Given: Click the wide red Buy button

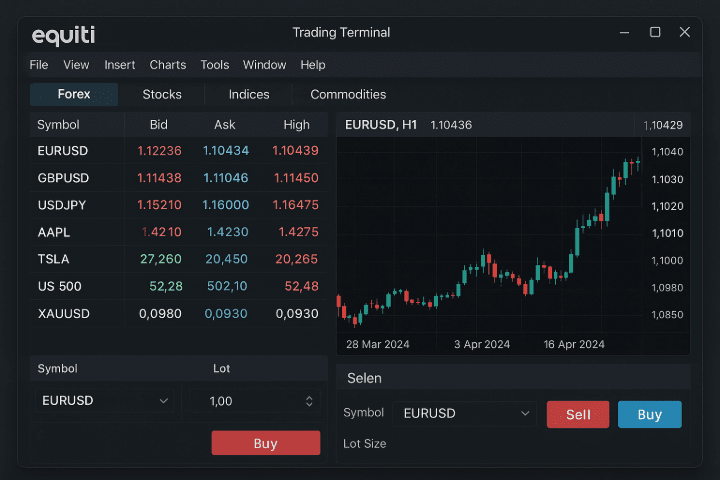Looking at the screenshot, I should 266,443.
